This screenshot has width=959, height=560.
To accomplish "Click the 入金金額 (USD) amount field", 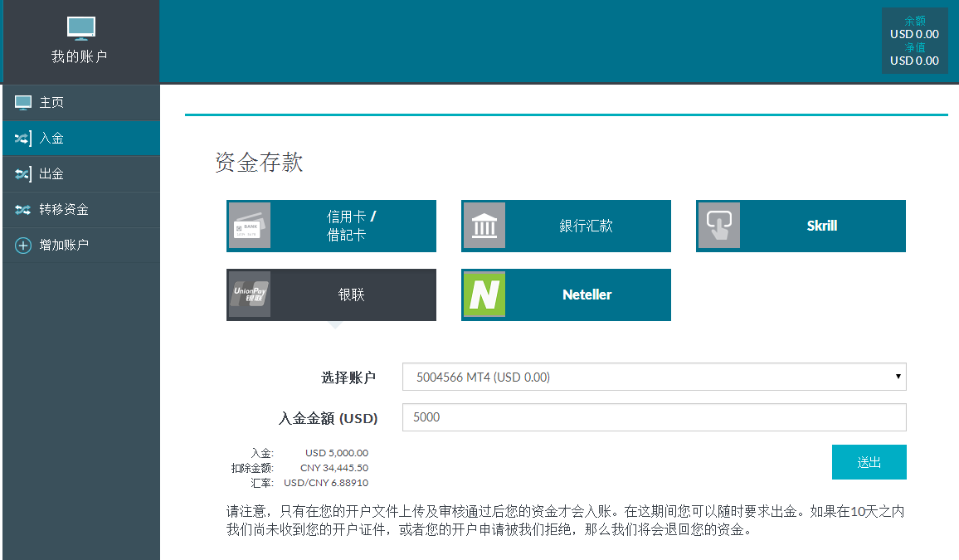I will tap(653, 417).
